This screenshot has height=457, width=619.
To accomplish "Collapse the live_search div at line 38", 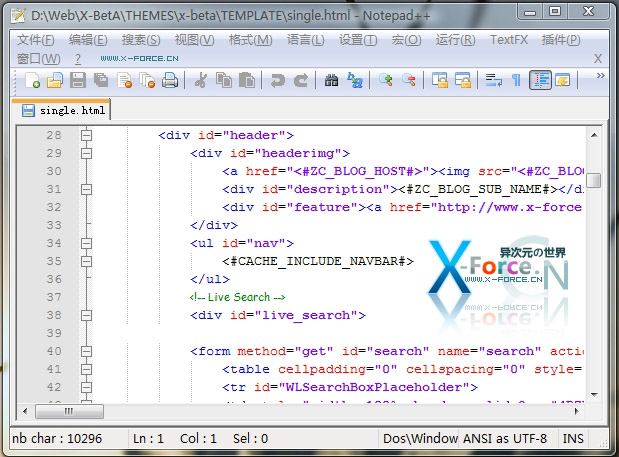I will pos(86,315).
